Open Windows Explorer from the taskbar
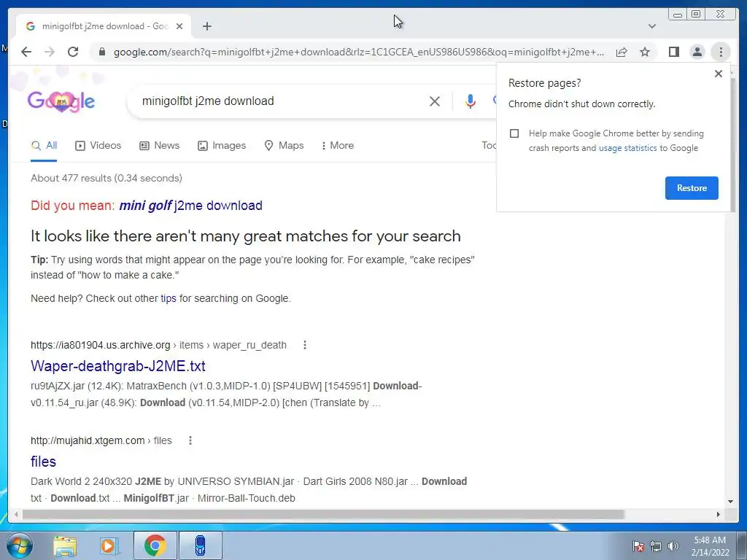The width and height of the screenshot is (747, 560). [65, 545]
